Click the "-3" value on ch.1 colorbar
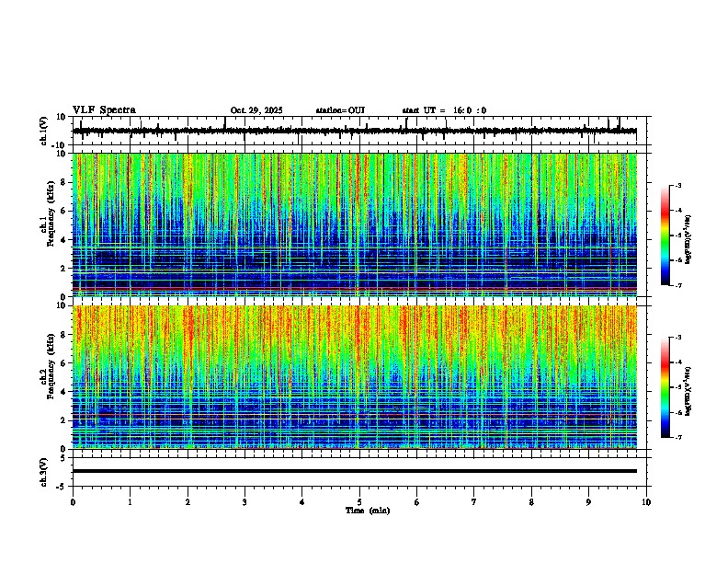 click(678, 185)
